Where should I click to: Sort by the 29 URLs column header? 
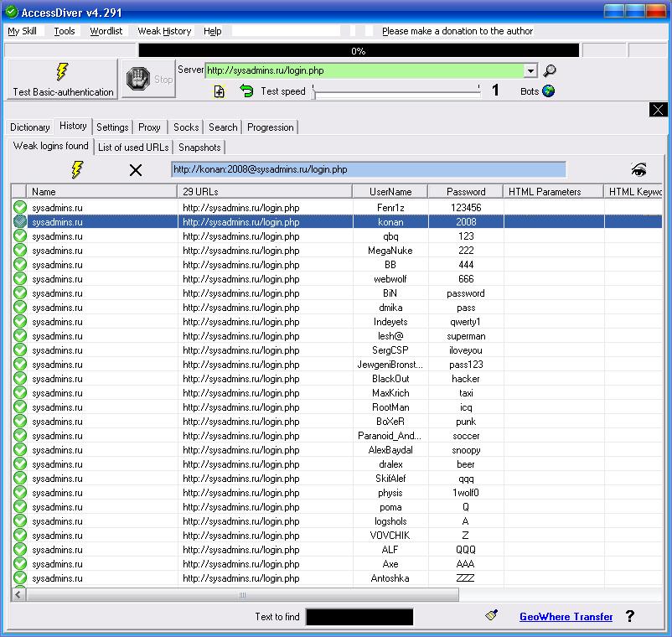pos(265,192)
